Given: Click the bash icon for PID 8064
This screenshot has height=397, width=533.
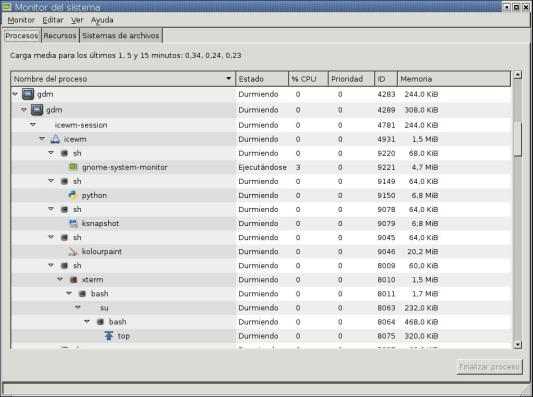Looking at the screenshot, I should click(100, 322).
